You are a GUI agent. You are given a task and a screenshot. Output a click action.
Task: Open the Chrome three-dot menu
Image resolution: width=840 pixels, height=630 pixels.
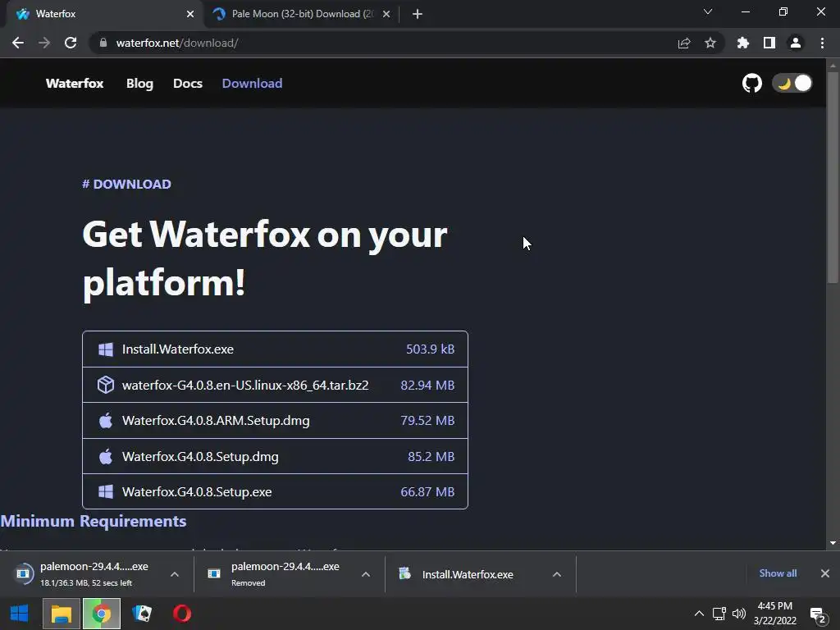pos(822,43)
